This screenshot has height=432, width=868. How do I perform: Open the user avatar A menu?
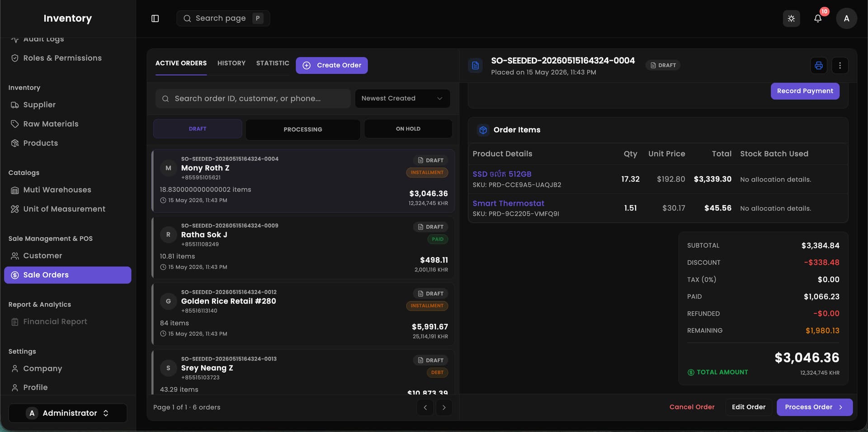point(846,19)
